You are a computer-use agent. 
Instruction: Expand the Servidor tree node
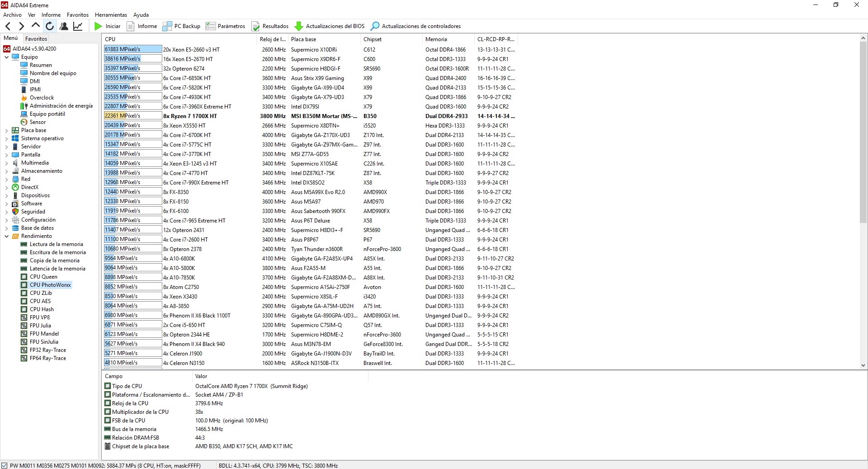coord(6,147)
